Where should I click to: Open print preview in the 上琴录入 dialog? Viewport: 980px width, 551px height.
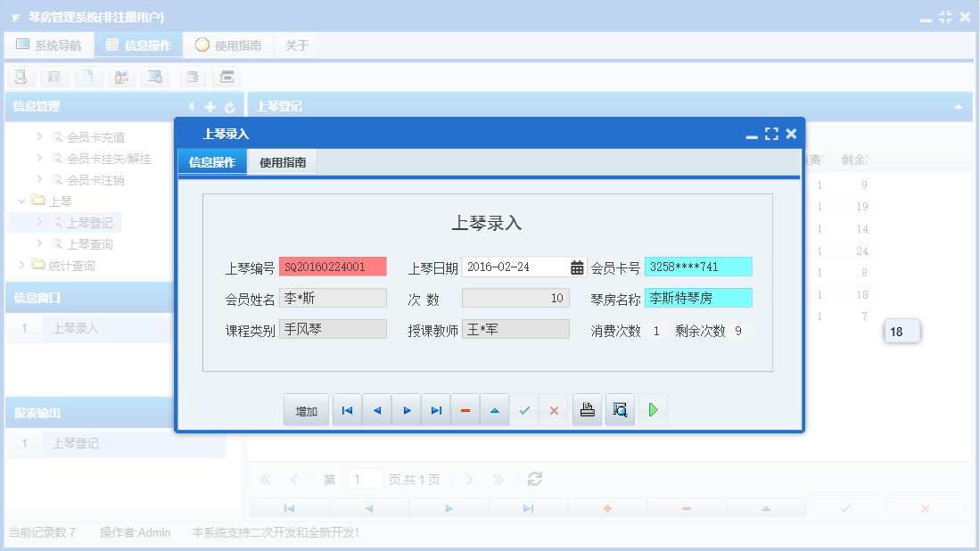tap(620, 409)
